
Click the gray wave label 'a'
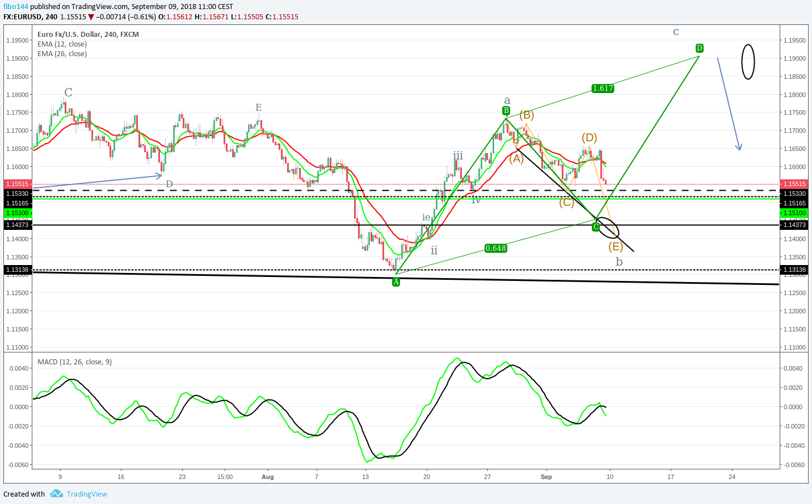point(507,100)
